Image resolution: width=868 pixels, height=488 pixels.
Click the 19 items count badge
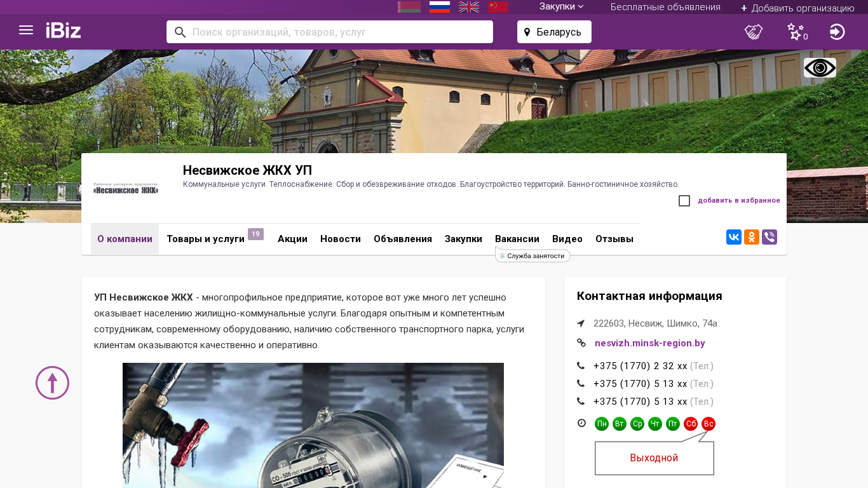255,234
